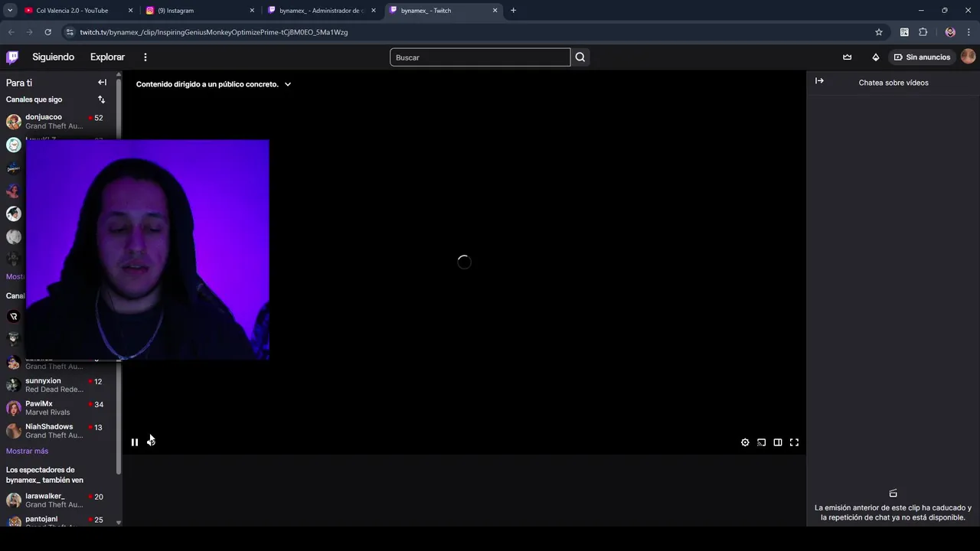Mute the clip volume

(x=151, y=442)
